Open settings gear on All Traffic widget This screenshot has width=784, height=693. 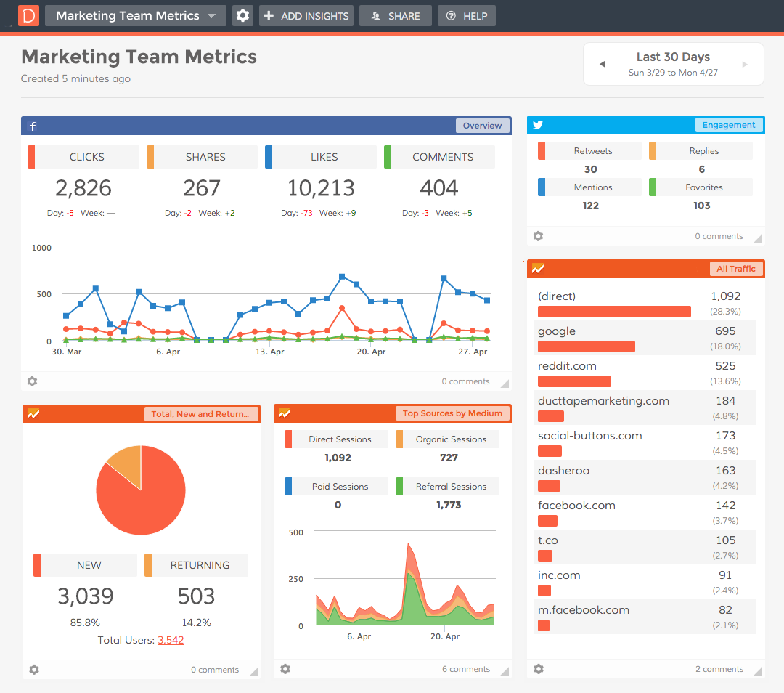point(538,669)
